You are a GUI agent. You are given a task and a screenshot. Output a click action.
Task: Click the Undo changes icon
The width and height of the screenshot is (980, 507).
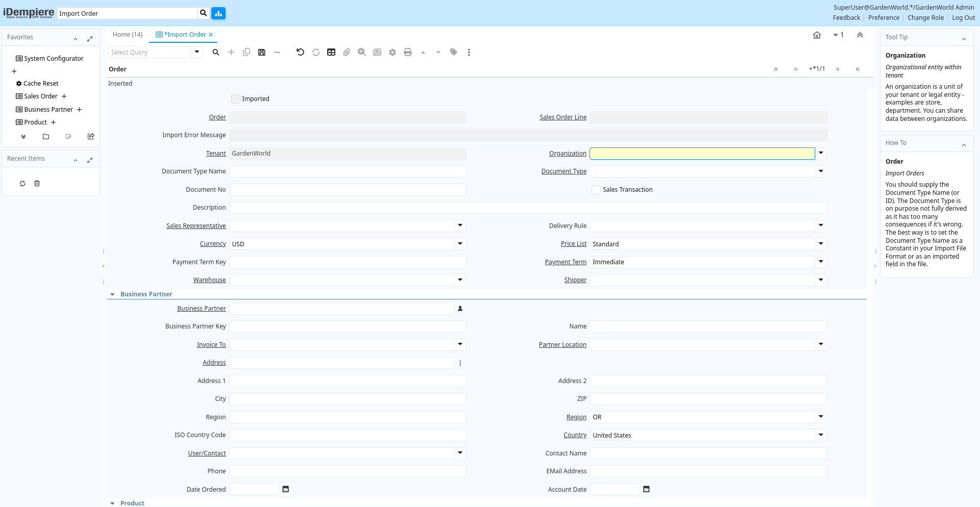300,52
